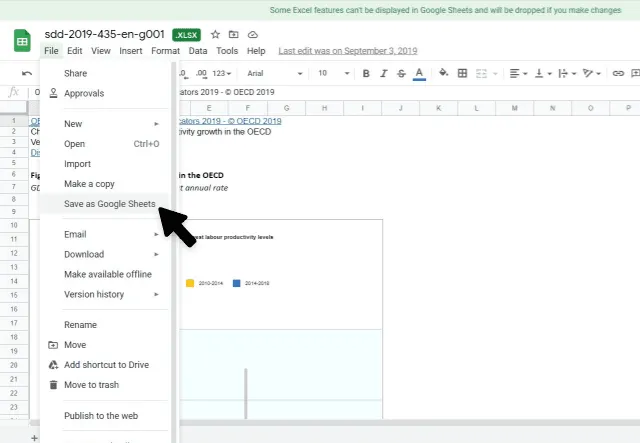Select Publish to the web
This screenshot has height=443, width=640.
(106, 416)
